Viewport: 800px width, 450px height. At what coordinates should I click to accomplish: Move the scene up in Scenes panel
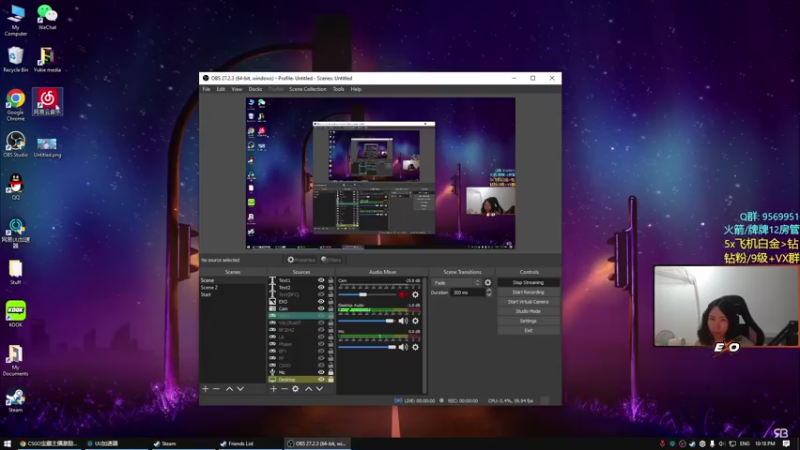pyautogui.click(x=230, y=389)
